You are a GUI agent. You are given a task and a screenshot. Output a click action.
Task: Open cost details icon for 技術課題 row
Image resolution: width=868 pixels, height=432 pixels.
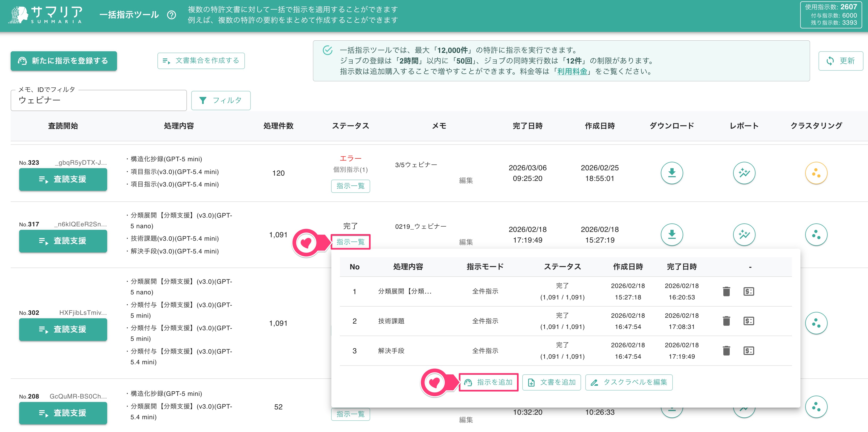pyautogui.click(x=749, y=321)
